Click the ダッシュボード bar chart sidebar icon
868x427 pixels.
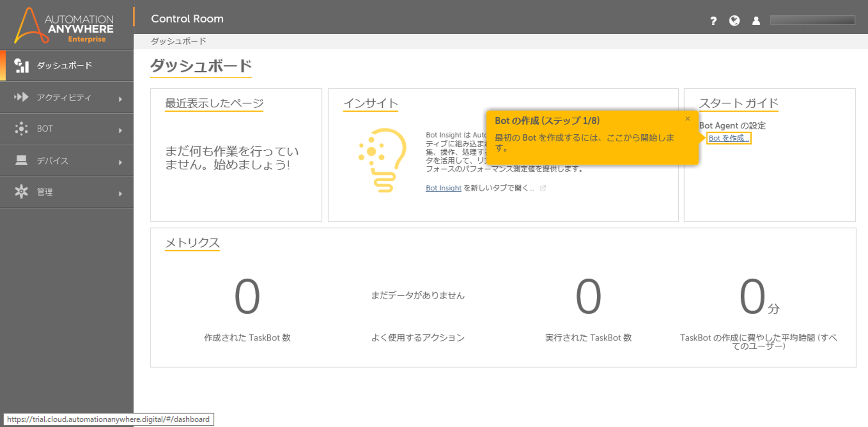pyautogui.click(x=21, y=66)
